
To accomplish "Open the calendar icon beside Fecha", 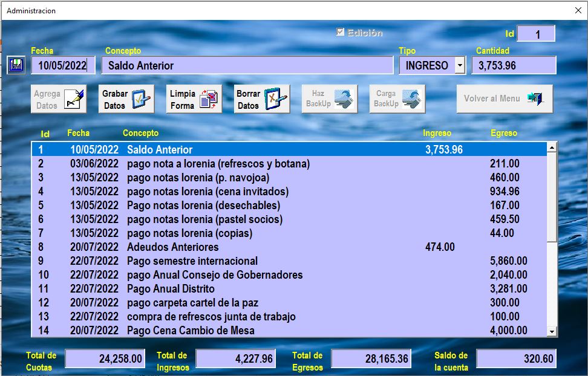I will pyautogui.click(x=16, y=65).
